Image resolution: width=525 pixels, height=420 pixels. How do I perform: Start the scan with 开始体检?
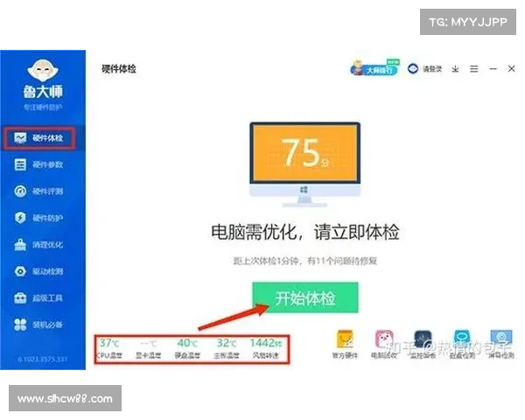click(x=305, y=297)
